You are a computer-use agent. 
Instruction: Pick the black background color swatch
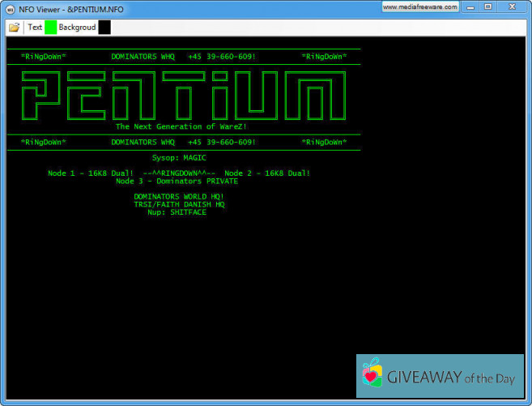click(x=104, y=28)
